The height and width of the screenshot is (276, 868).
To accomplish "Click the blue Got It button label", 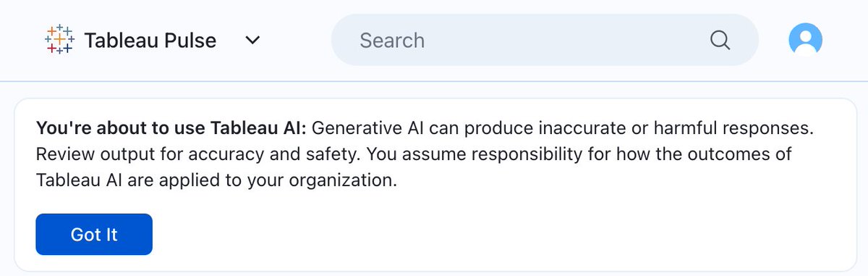I will (x=94, y=235).
